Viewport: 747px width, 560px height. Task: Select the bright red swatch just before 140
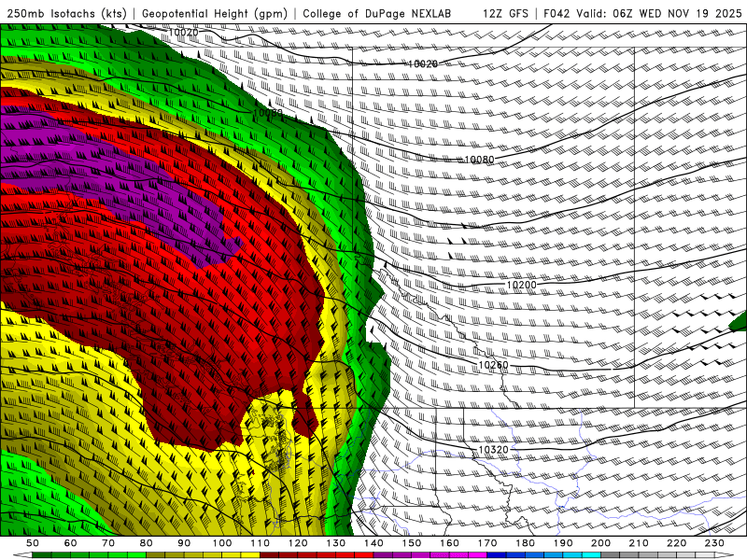coord(364,555)
